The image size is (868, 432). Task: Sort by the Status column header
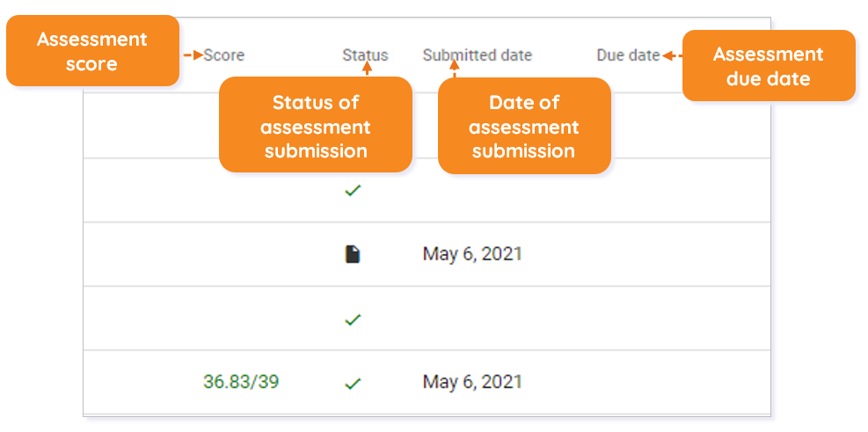(x=365, y=55)
